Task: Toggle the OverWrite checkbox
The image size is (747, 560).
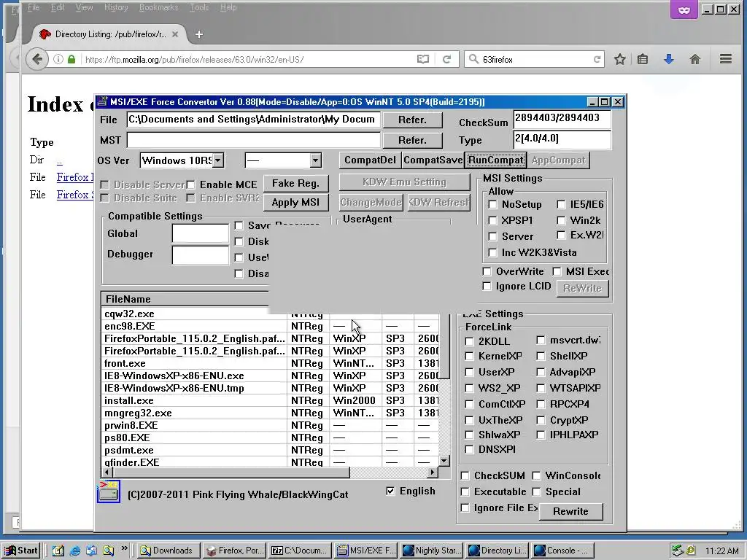Action: point(487,271)
